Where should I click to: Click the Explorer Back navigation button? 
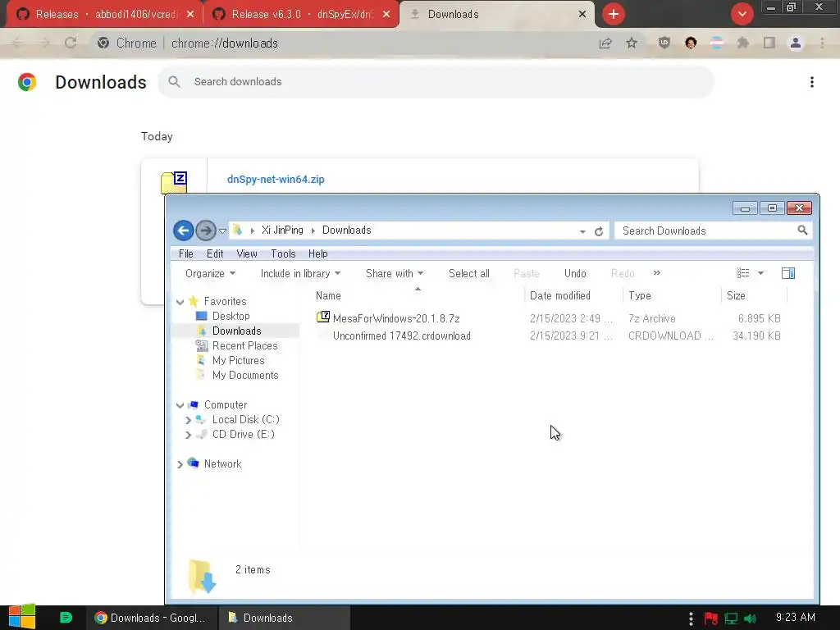click(x=183, y=231)
